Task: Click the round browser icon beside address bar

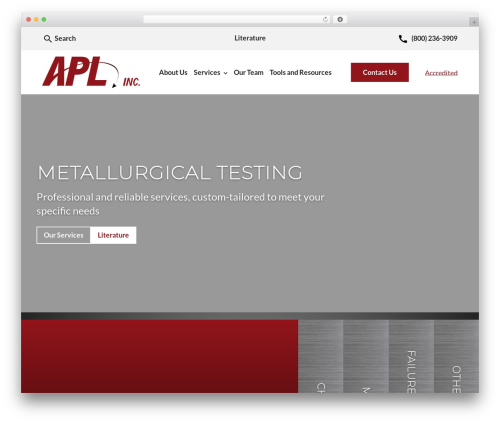Action: (340, 20)
